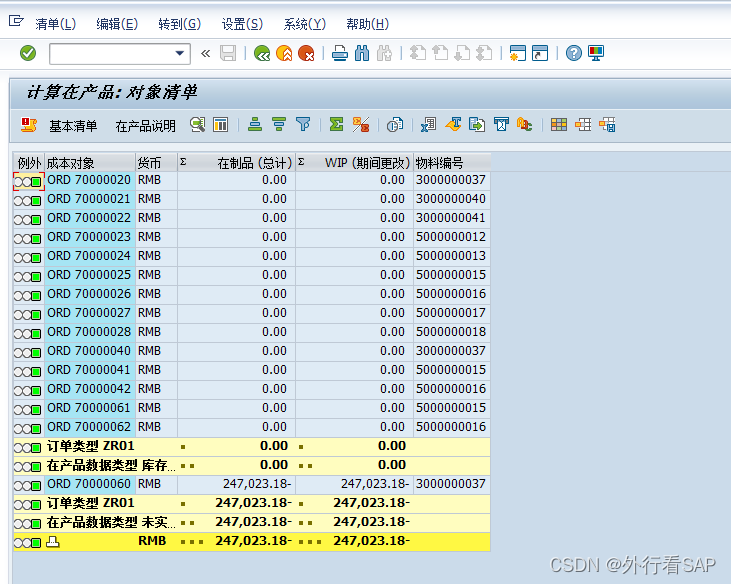Click the Print icon in standard toolbar

click(340, 53)
